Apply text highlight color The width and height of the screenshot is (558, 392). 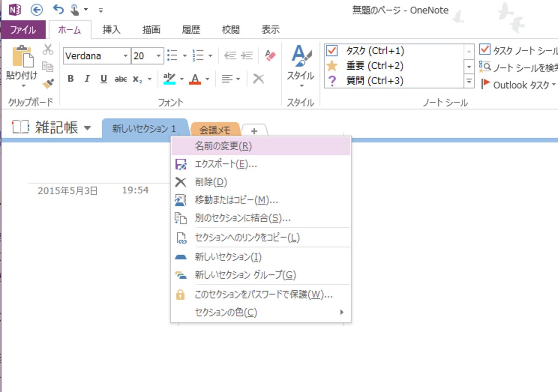170,78
